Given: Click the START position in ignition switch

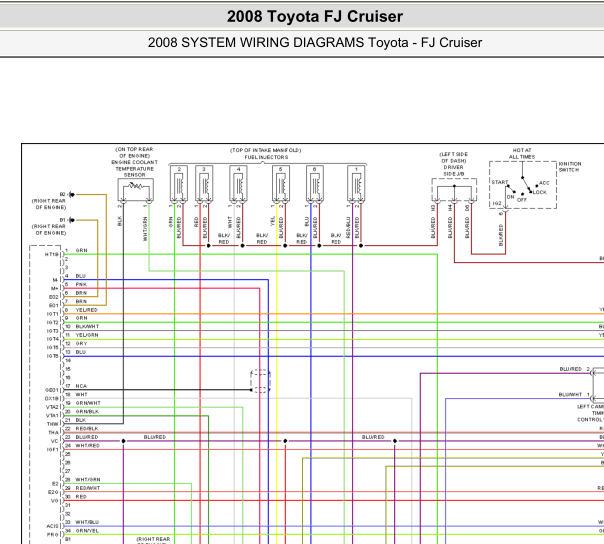Looking at the screenshot, I should click(x=500, y=182).
